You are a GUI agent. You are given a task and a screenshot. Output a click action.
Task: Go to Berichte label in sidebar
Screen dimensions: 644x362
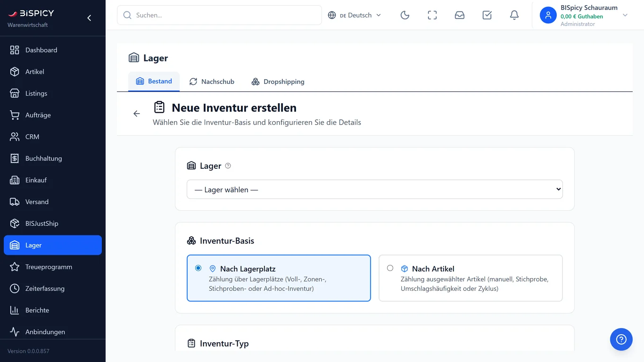click(37, 310)
